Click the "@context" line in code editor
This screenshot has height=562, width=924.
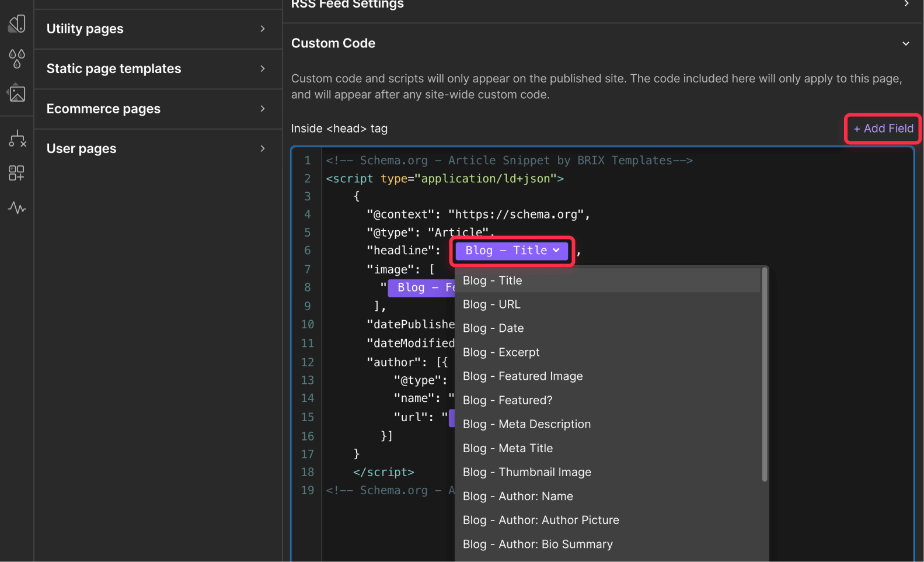coord(478,214)
